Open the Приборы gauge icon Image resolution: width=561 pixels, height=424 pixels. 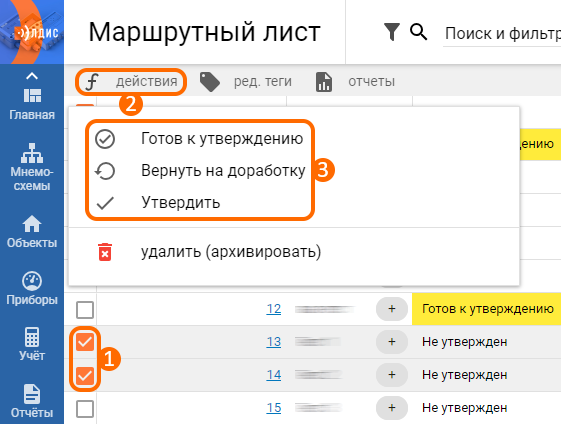(32, 281)
